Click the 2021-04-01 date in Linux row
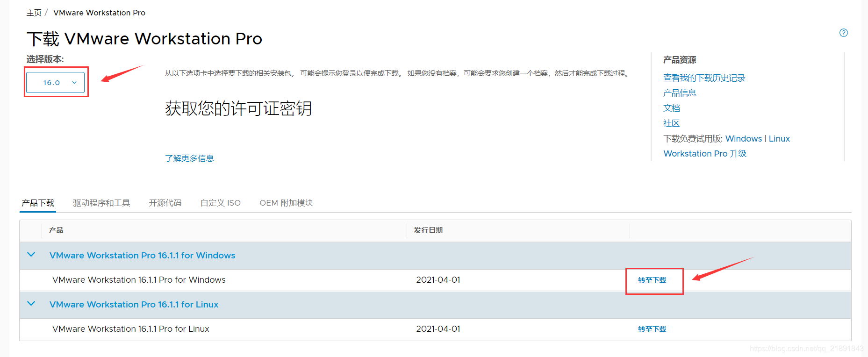The image size is (868, 357). 438,329
